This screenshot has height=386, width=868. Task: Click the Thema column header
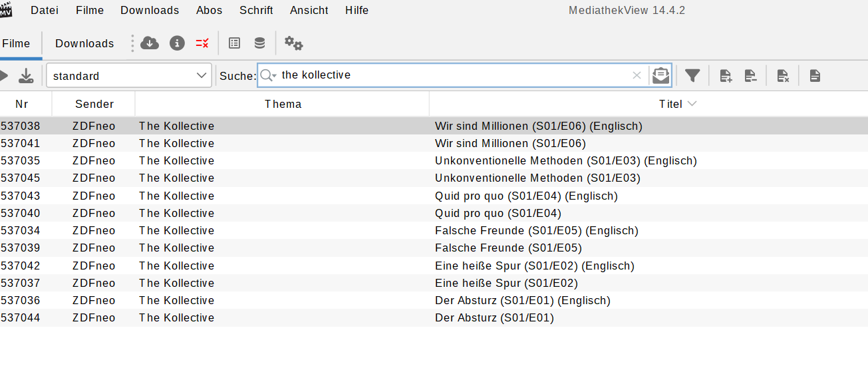point(283,104)
